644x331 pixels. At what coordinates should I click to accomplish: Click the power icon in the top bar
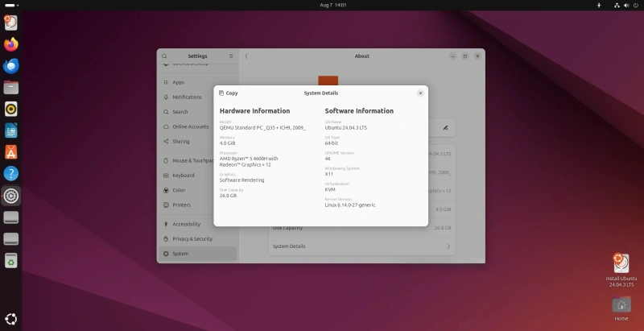(x=636, y=6)
